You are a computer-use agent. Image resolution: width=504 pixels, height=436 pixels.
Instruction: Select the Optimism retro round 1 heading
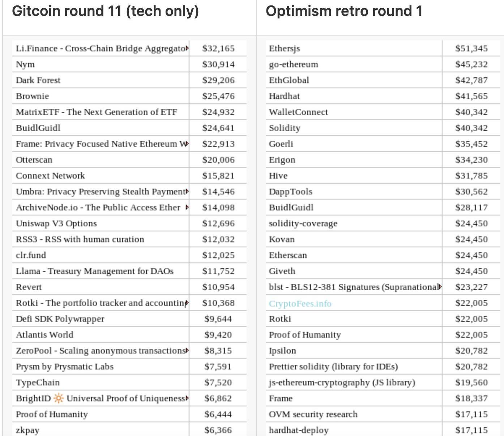tap(344, 11)
